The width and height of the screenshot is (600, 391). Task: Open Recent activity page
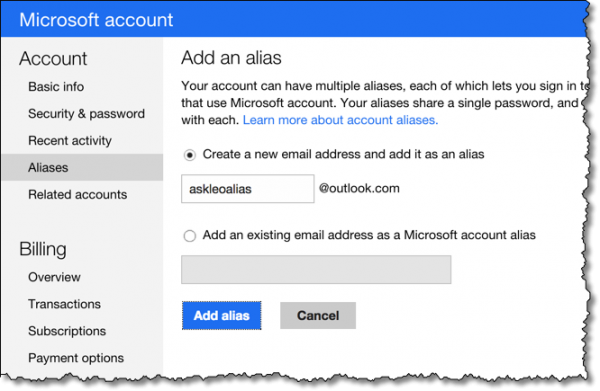point(70,141)
